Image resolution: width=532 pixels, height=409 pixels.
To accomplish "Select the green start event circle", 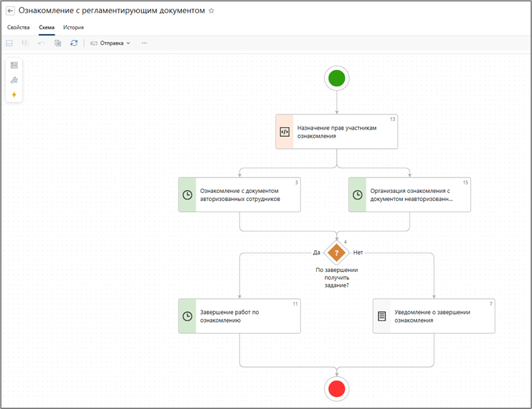I will tap(337, 78).
